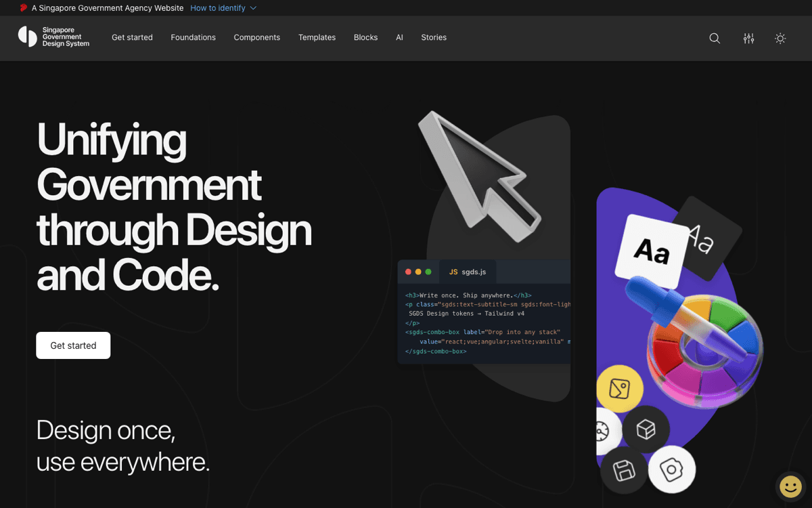Screen dimensions: 812x508
Task: Open the Get started menu item
Action: (132, 37)
